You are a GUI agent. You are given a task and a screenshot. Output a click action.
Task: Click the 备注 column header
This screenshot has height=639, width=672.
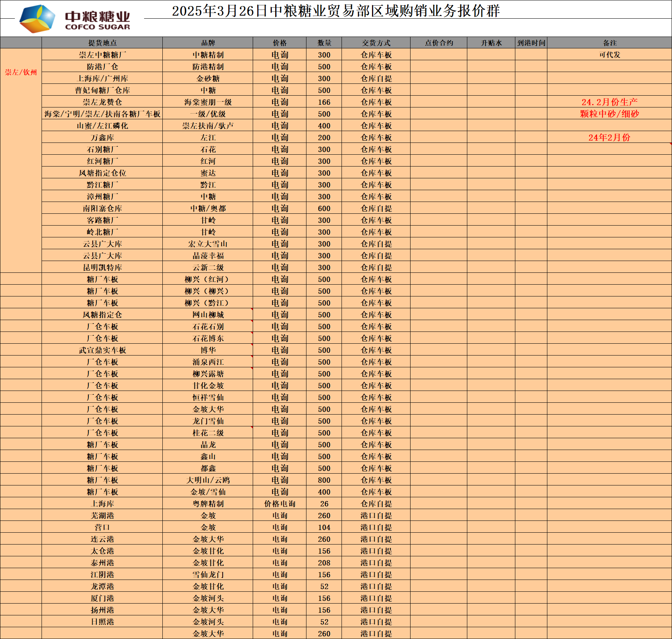point(609,43)
